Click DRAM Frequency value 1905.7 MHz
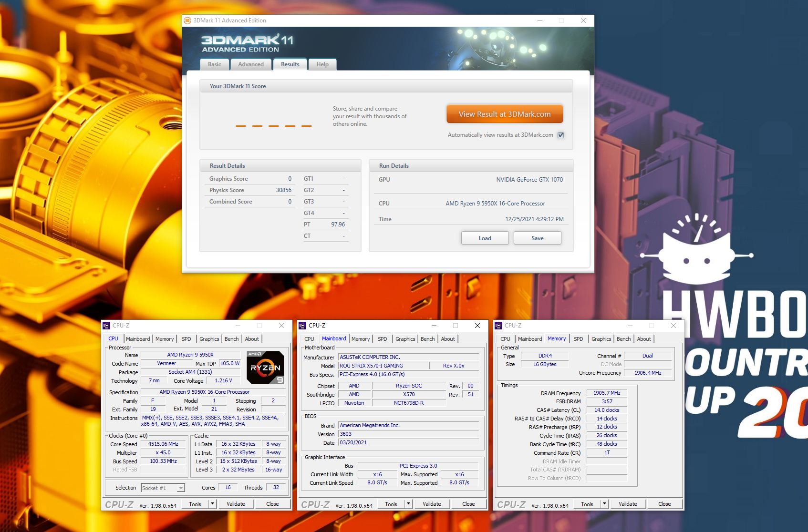 (x=607, y=393)
